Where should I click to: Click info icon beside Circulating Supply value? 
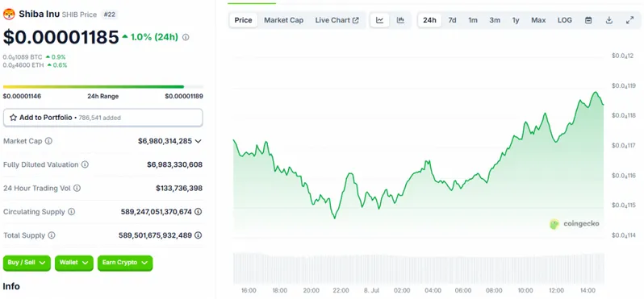[198, 212]
